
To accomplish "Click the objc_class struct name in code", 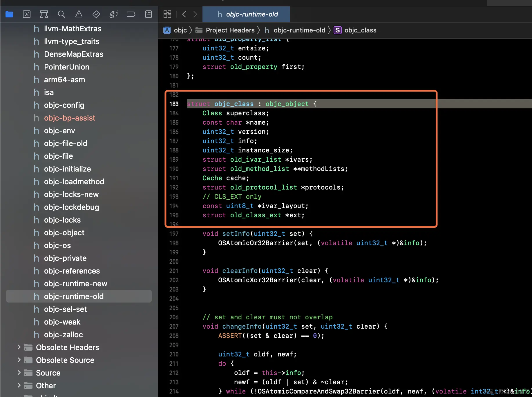I will (234, 104).
